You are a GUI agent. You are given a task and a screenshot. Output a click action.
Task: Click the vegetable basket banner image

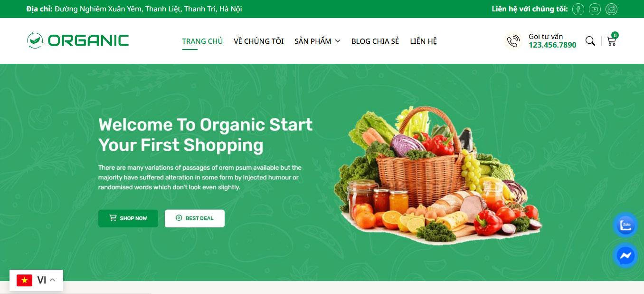pos(437,175)
